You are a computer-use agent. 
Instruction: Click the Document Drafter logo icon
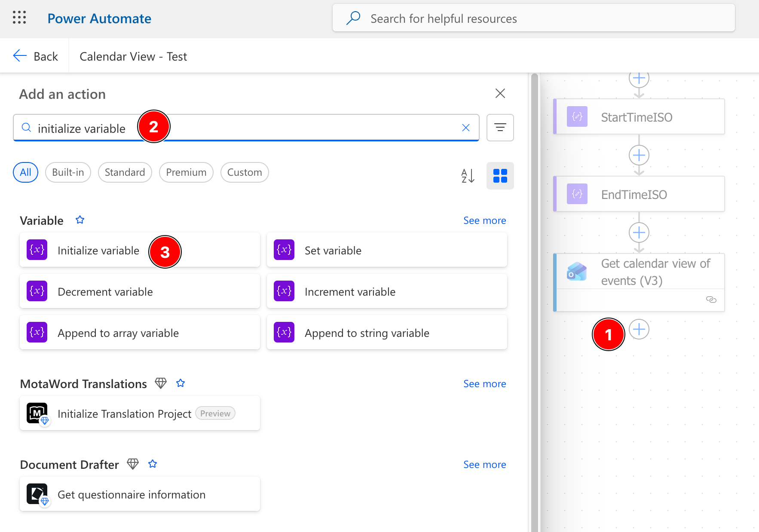[37, 494]
